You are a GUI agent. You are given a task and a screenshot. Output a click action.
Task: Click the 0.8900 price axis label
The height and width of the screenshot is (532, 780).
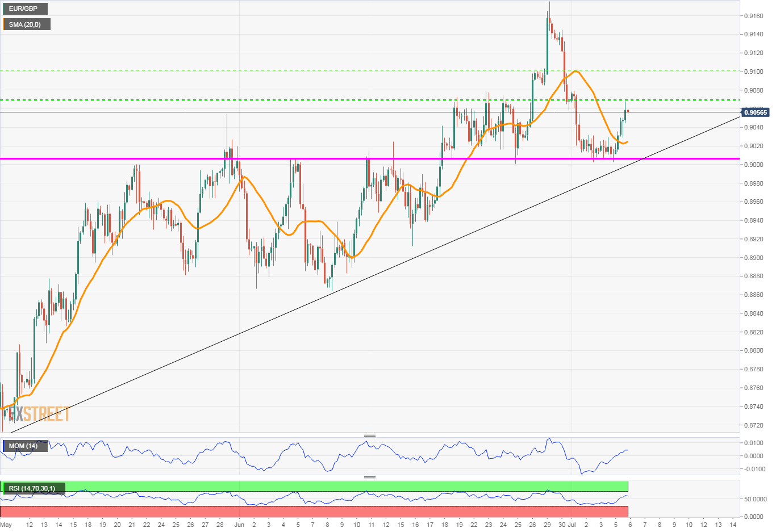pos(754,258)
